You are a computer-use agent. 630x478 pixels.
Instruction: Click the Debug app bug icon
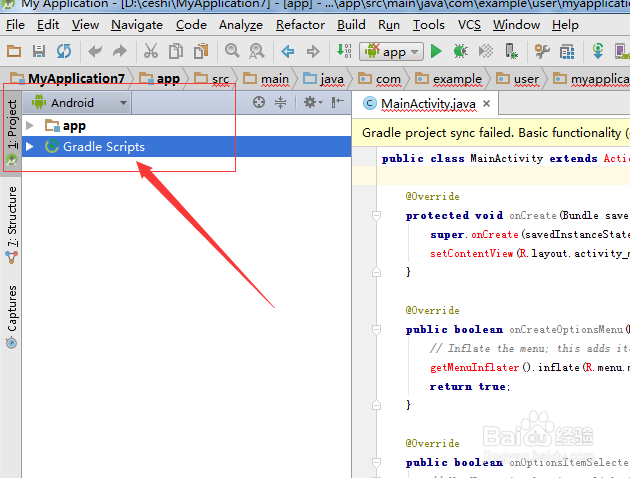460,51
